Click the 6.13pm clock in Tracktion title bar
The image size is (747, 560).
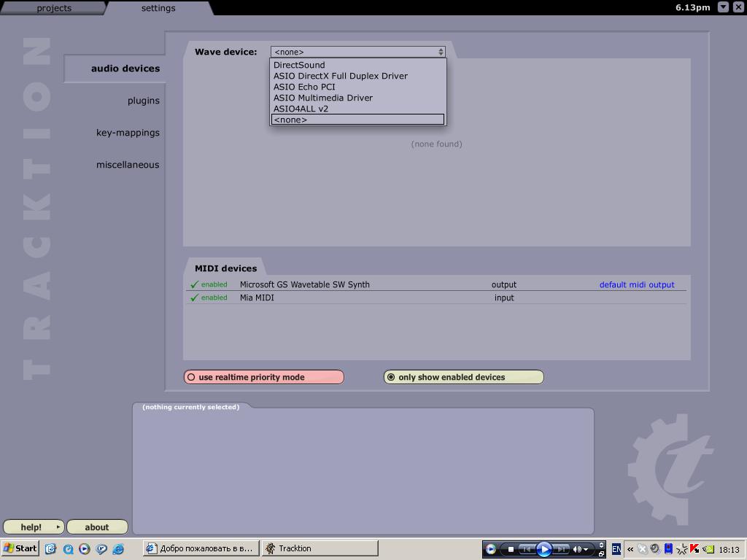point(692,7)
